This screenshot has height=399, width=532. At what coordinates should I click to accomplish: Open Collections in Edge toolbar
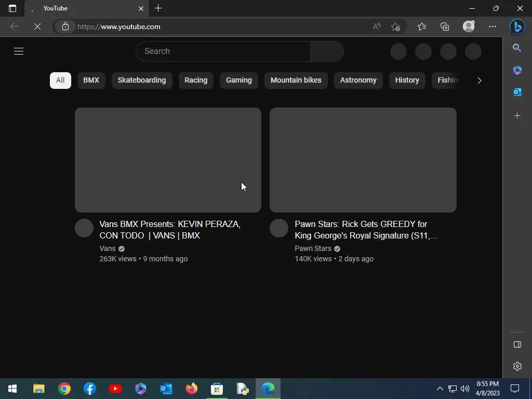445,26
